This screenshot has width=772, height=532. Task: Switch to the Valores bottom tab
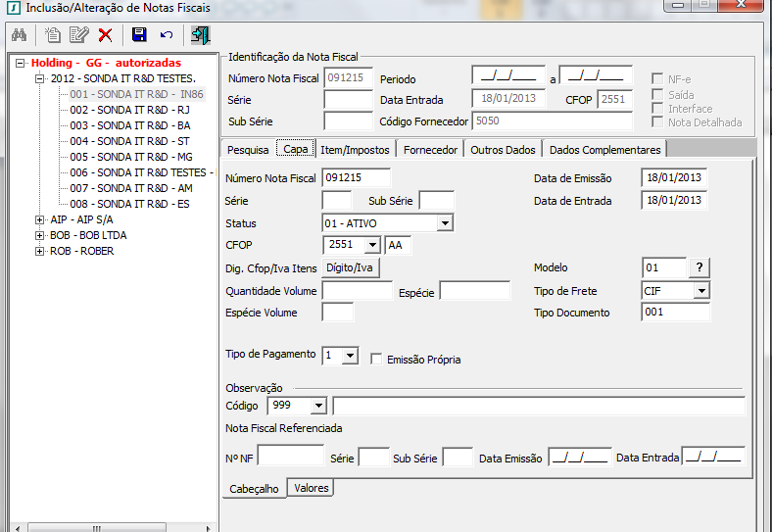tap(311, 488)
